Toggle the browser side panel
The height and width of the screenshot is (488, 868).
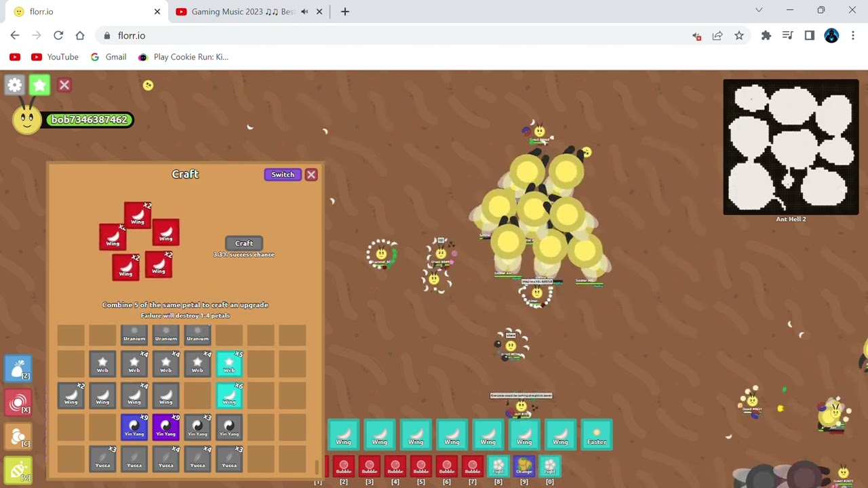809,36
